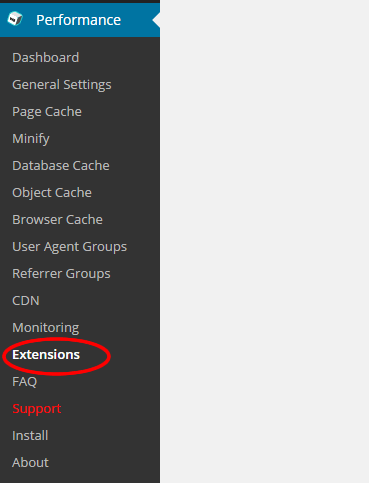Click the circled Extensions item

[46, 355]
